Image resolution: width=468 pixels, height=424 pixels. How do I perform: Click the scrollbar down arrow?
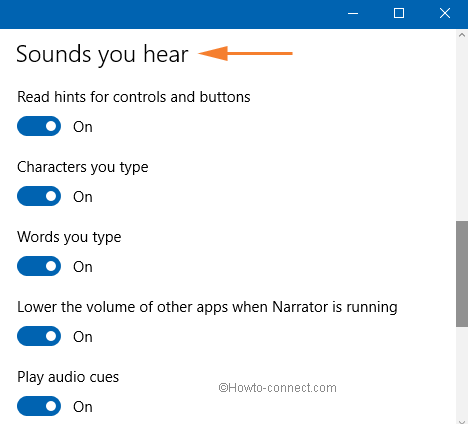tap(462, 421)
